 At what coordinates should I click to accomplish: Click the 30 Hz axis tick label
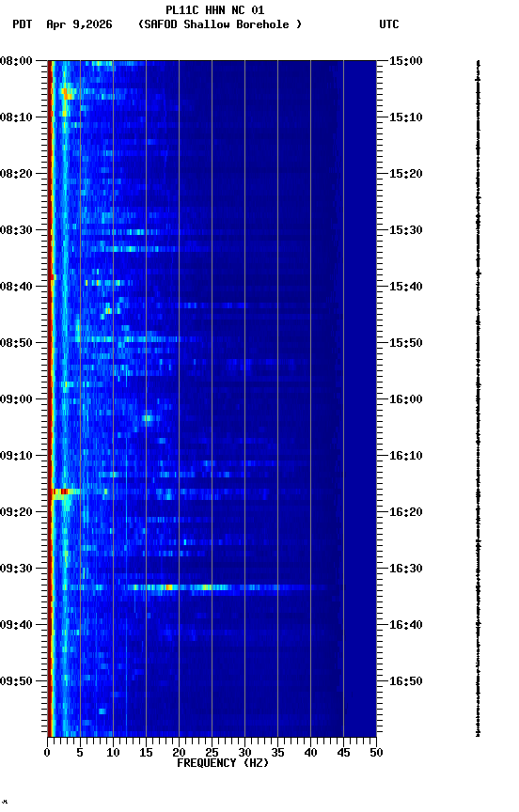244,753
